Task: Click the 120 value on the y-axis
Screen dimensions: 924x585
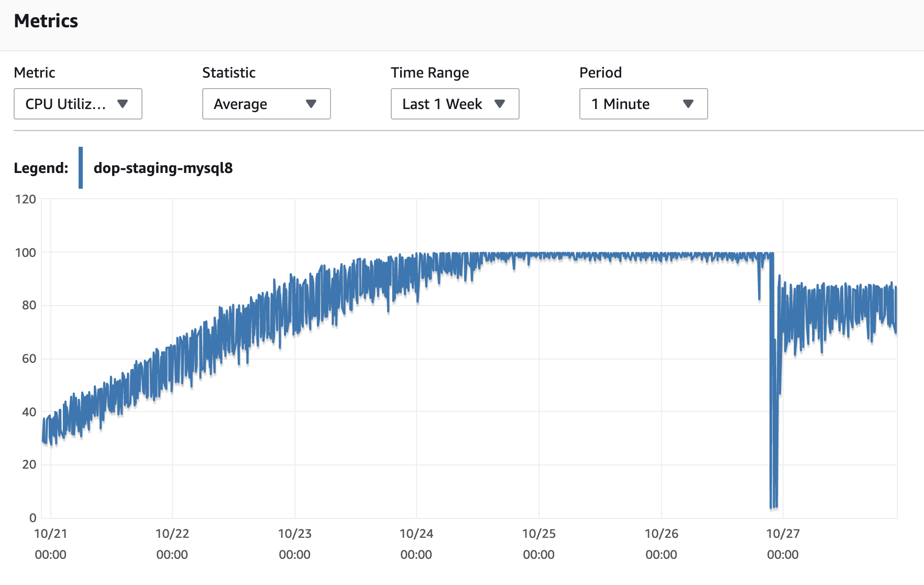Action: pos(25,199)
